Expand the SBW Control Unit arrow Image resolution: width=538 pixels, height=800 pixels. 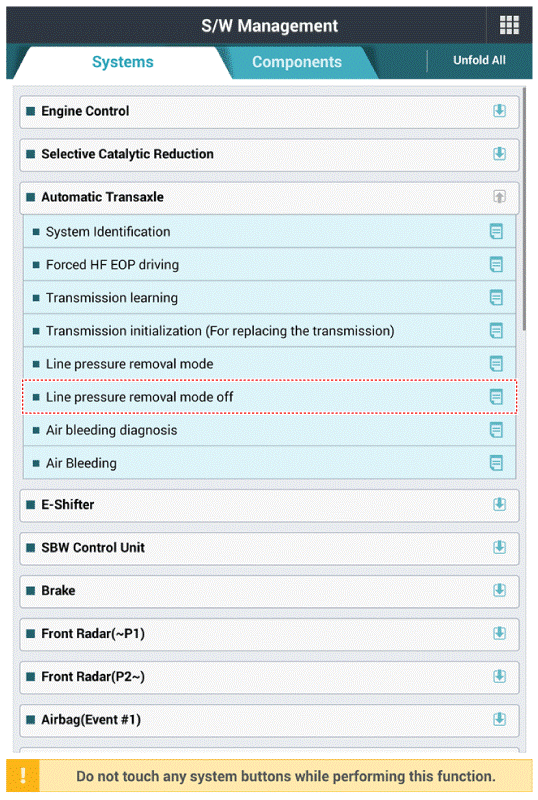point(499,547)
